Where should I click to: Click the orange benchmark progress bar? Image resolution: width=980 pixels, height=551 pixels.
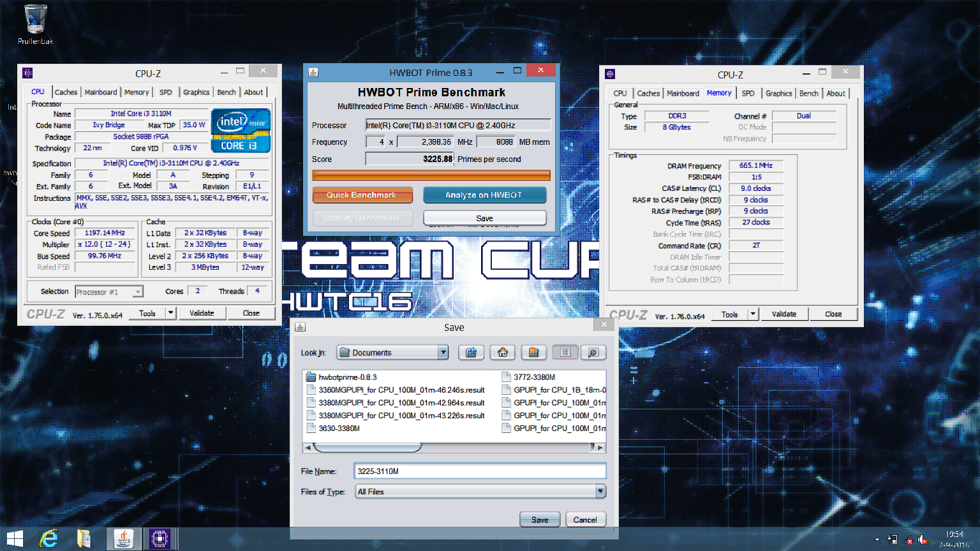pyautogui.click(x=431, y=175)
